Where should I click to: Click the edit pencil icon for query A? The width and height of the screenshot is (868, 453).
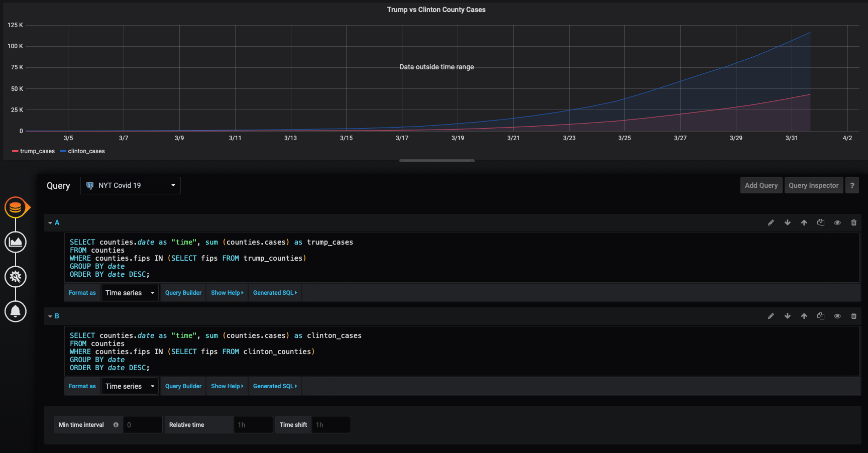(771, 223)
